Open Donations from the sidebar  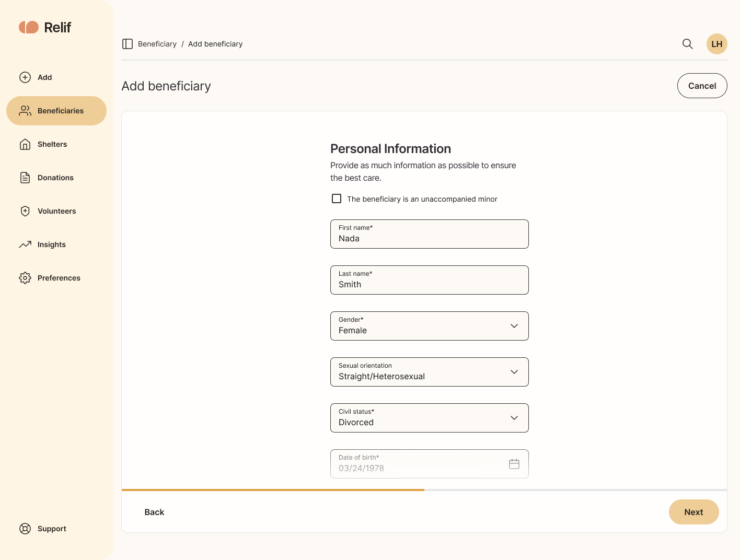tap(56, 178)
